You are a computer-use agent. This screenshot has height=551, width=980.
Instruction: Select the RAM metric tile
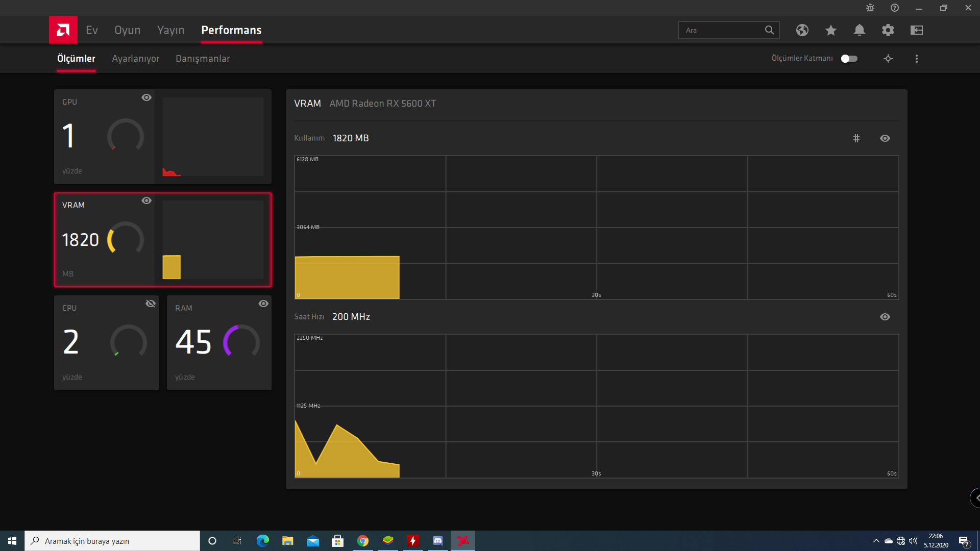pyautogui.click(x=219, y=343)
